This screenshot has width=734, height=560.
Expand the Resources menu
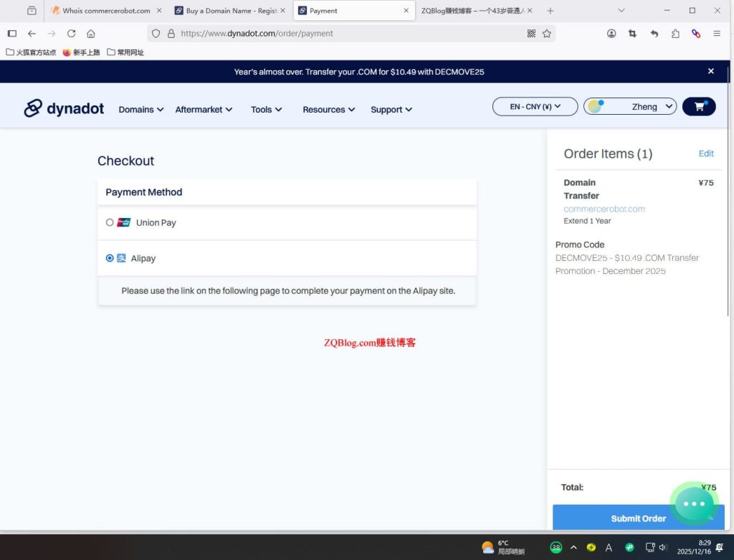328,109
